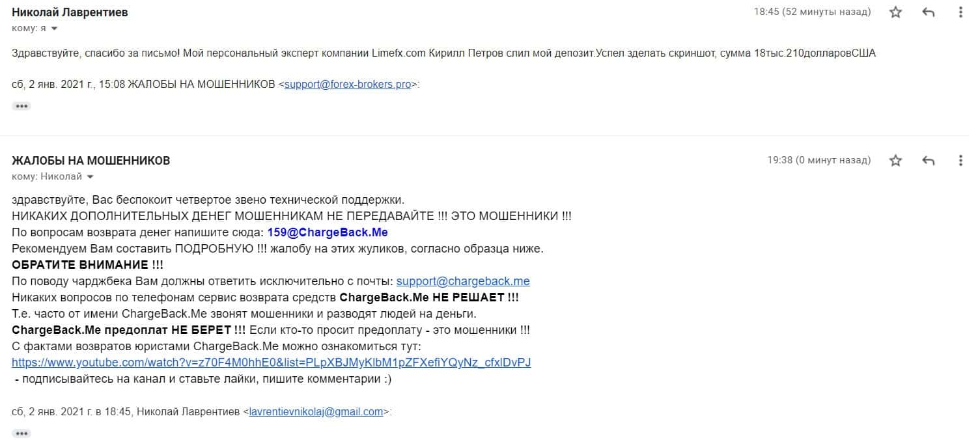Image resolution: width=980 pixels, height=440 pixels.
Task: Click the support@forex-brokers.pro email link
Action: coord(348,85)
